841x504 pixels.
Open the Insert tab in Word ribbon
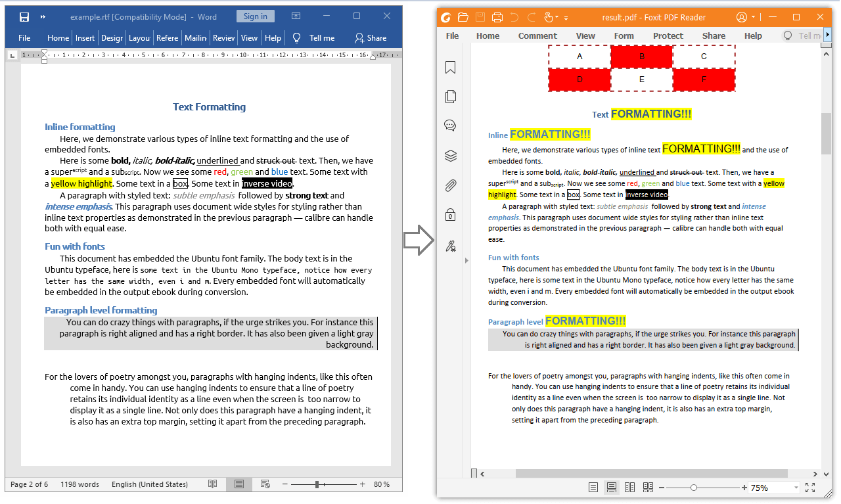point(85,38)
